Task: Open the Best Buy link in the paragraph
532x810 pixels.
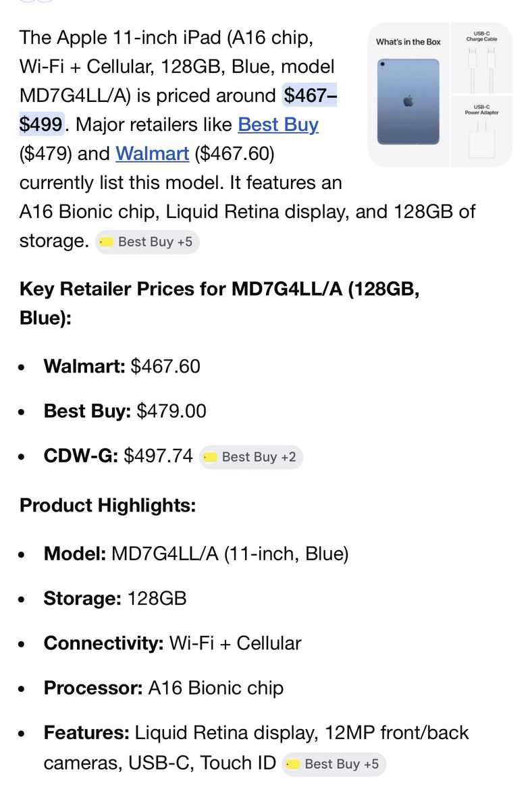Action: (278, 125)
